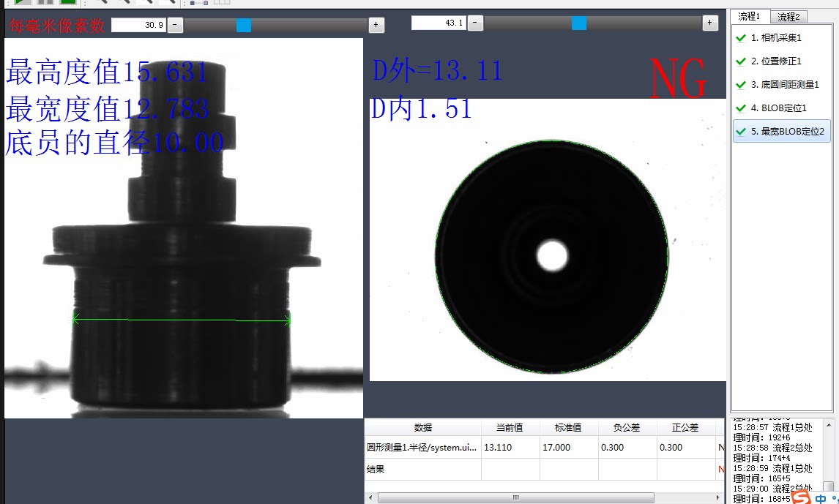Click the green play button in toolbar

pos(23,2)
